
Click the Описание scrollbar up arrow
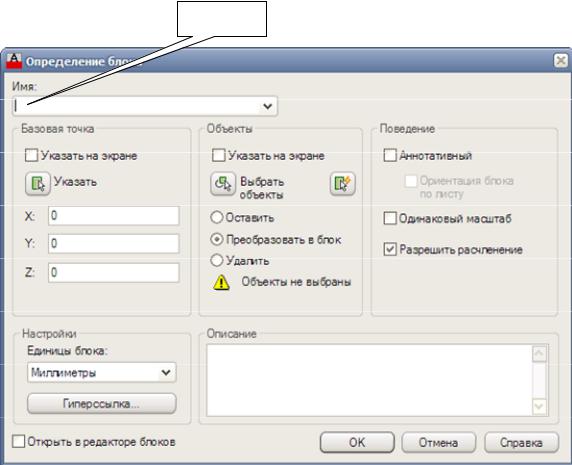pyautogui.click(x=540, y=353)
